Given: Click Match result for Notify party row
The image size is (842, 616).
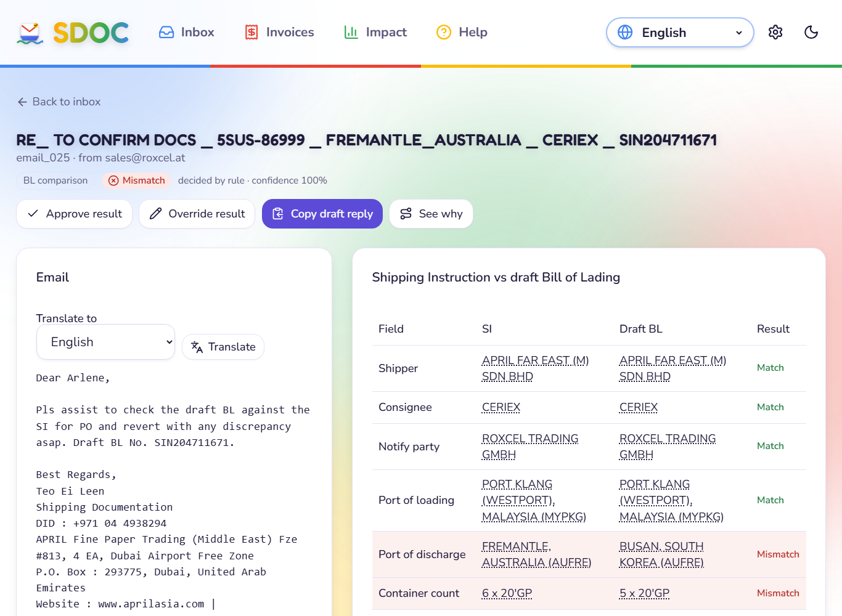Looking at the screenshot, I should click(x=770, y=446).
